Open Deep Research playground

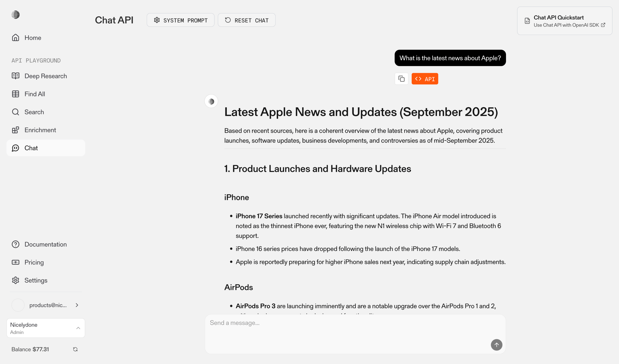46,76
